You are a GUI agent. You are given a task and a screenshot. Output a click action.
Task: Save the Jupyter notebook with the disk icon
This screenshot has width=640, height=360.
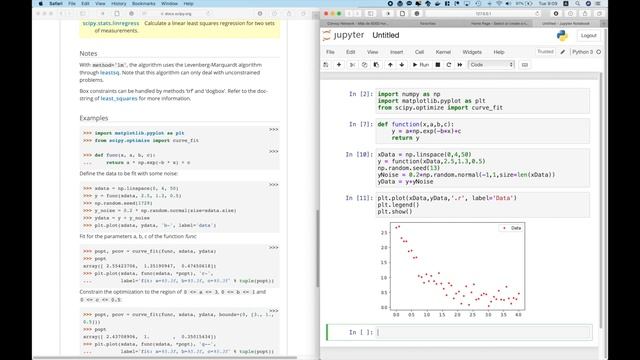326,64
